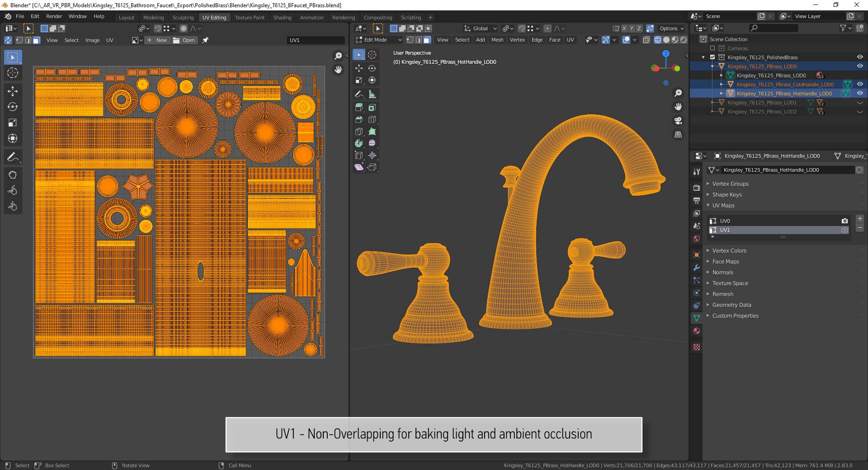Switch to the Shading workspace tab

pos(282,18)
